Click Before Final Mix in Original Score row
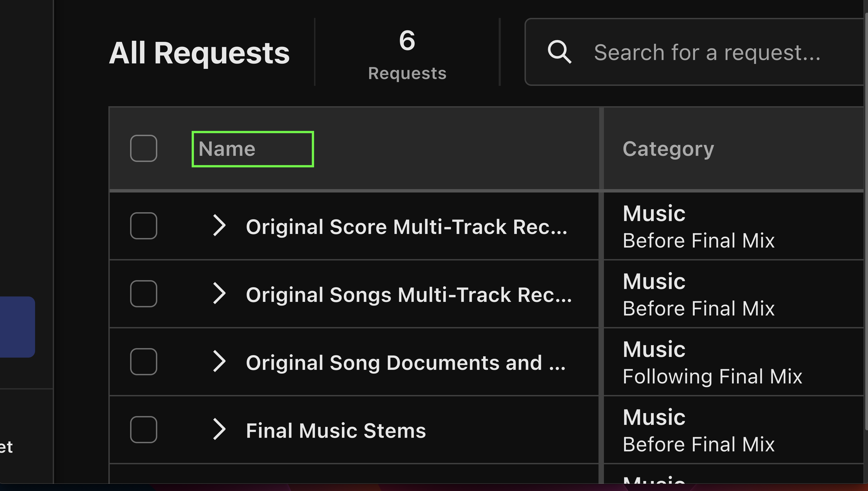 click(x=699, y=241)
